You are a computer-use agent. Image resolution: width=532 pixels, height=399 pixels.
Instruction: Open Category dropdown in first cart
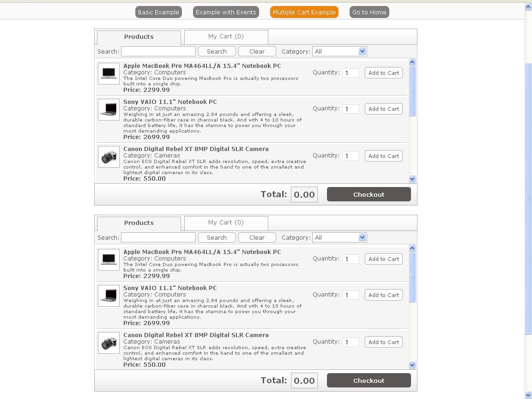click(x=339, y=51)
